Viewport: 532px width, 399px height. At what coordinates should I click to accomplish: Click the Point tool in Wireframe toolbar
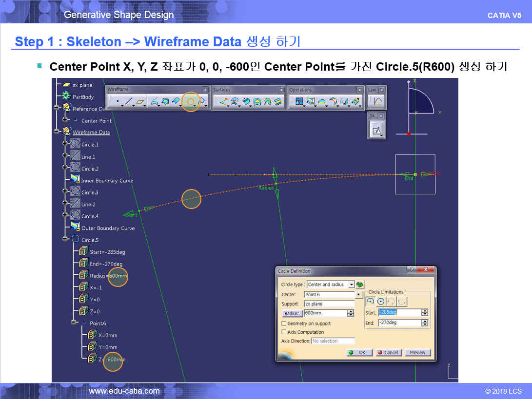coord(117,101)
